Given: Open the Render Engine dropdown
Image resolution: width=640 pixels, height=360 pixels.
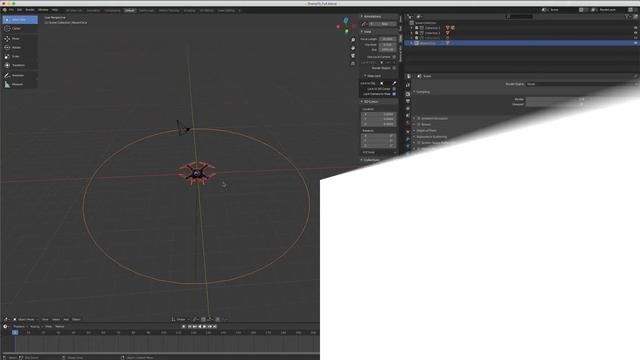Looking at the screenshot, I should [582, 84].
